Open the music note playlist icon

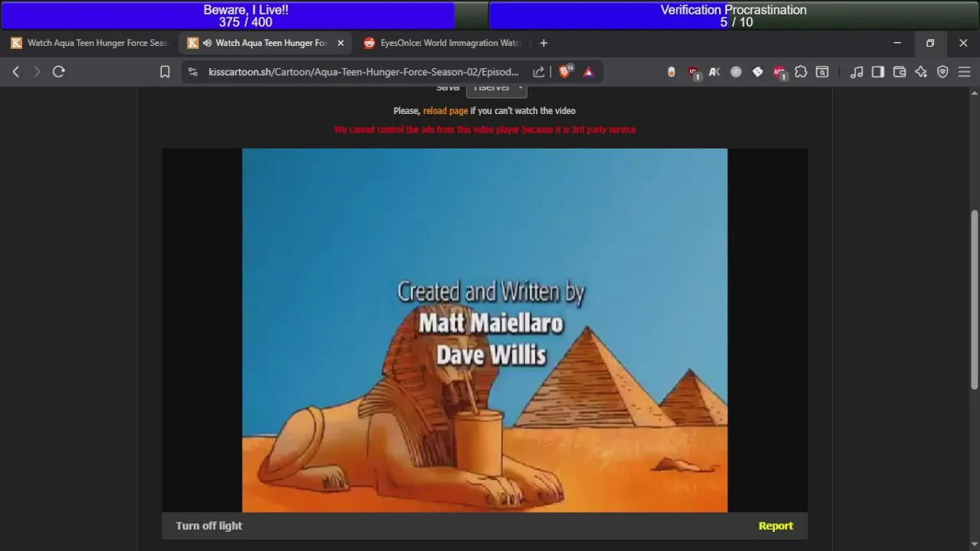pos(857,72)
